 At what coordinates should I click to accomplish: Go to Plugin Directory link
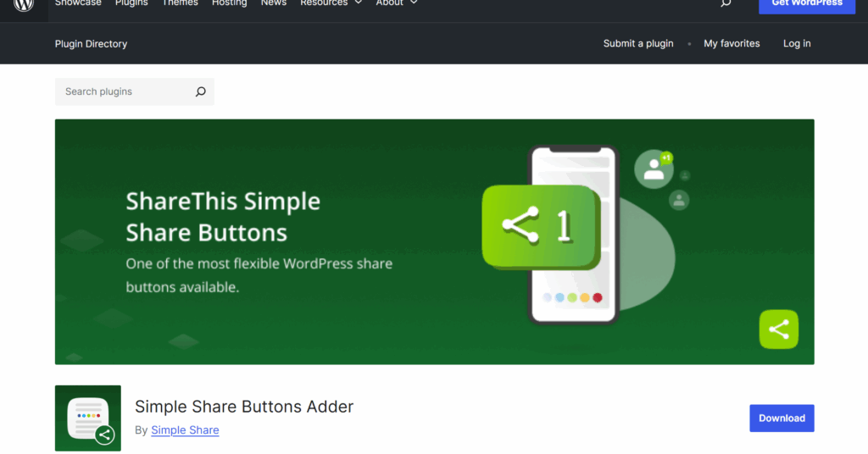tap(91, 44)
